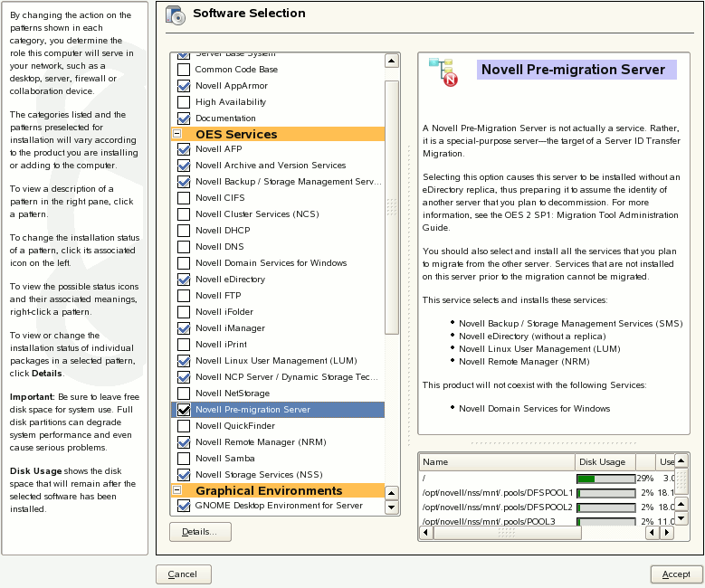Screen dimensions: 705x588
Task: Tick the Novell DNS checkbox
Action: (184, 246)
